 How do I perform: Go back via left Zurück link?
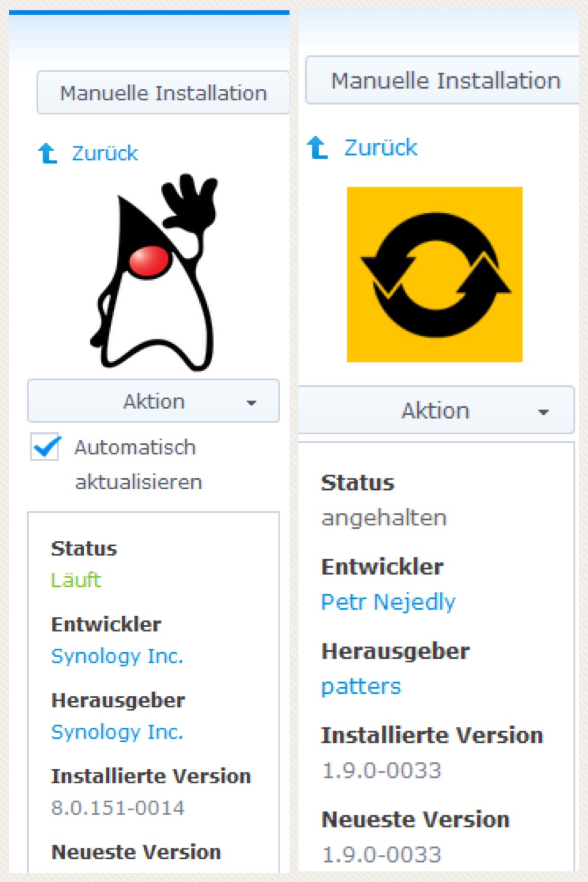[105, 153]
